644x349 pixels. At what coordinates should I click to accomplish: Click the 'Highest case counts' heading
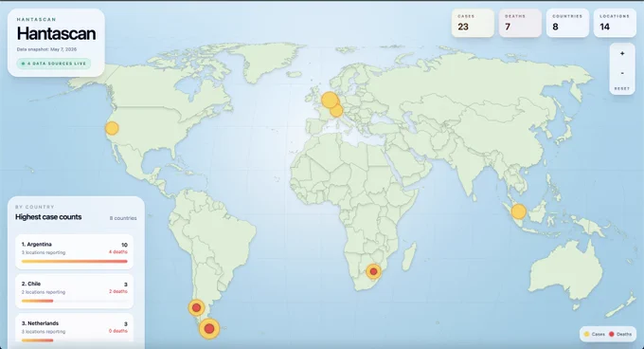click(x=48, y=216)
